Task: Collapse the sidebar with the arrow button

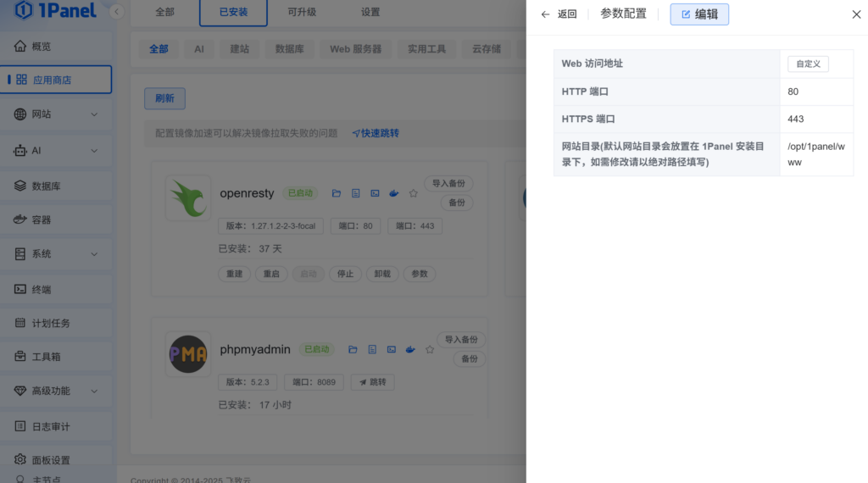Action: [x=116, y=12]
